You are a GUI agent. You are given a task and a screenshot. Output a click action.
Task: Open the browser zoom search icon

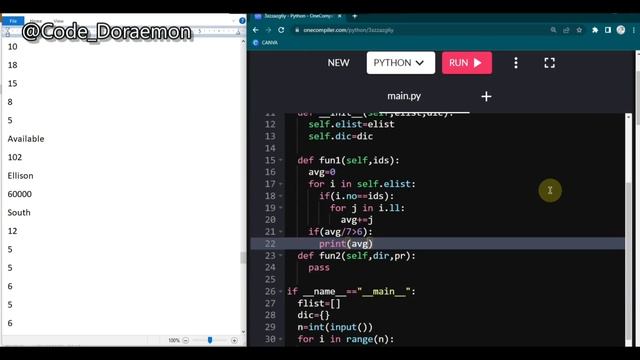(553, 30)
